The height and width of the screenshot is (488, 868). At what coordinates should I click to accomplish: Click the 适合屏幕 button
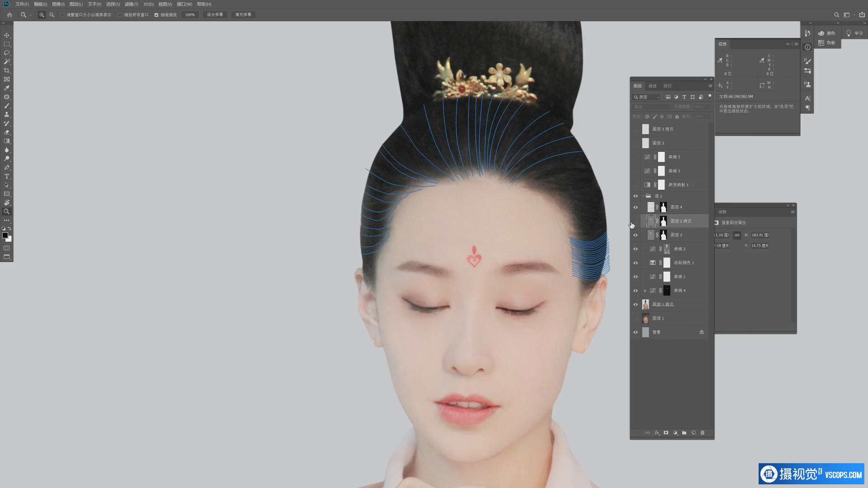click(215, 15)
